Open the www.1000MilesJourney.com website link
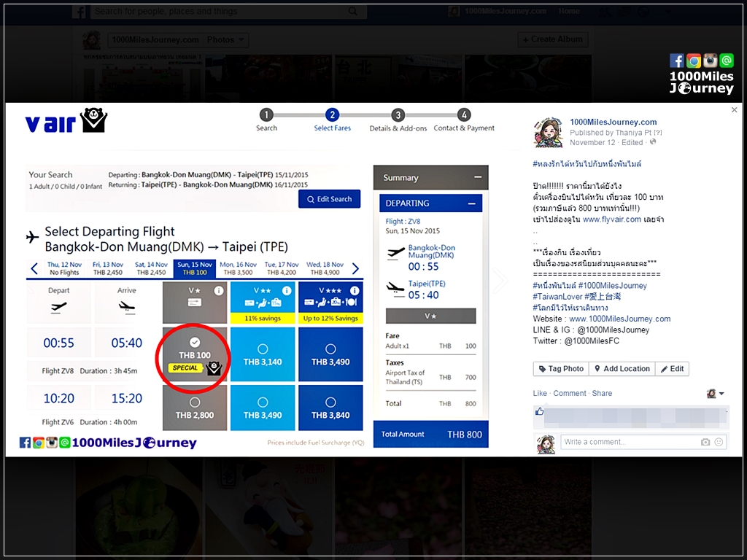The width and height of the screenshot is (747, 560). tap(620, 319)
